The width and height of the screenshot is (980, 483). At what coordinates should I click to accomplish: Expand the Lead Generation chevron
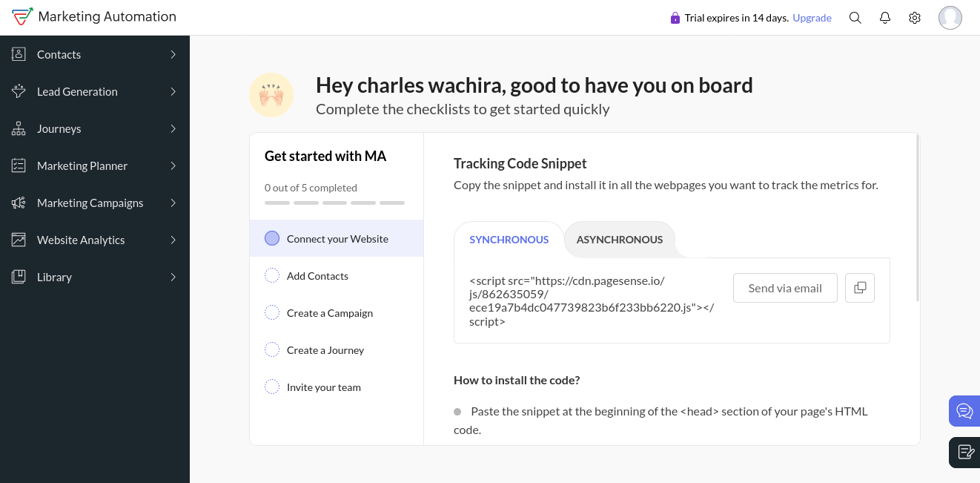pos(173,91)
